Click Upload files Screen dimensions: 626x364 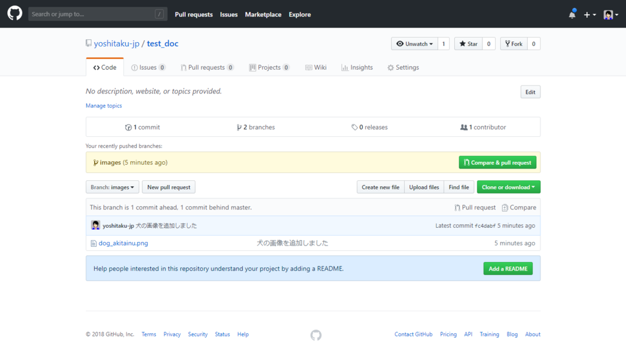pos(424,187)
